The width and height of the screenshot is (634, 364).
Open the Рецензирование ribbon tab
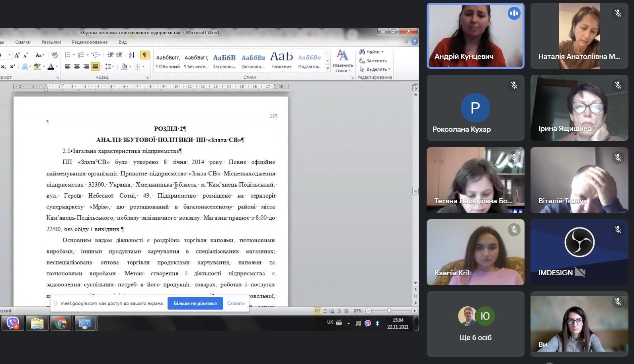(90, 42)
